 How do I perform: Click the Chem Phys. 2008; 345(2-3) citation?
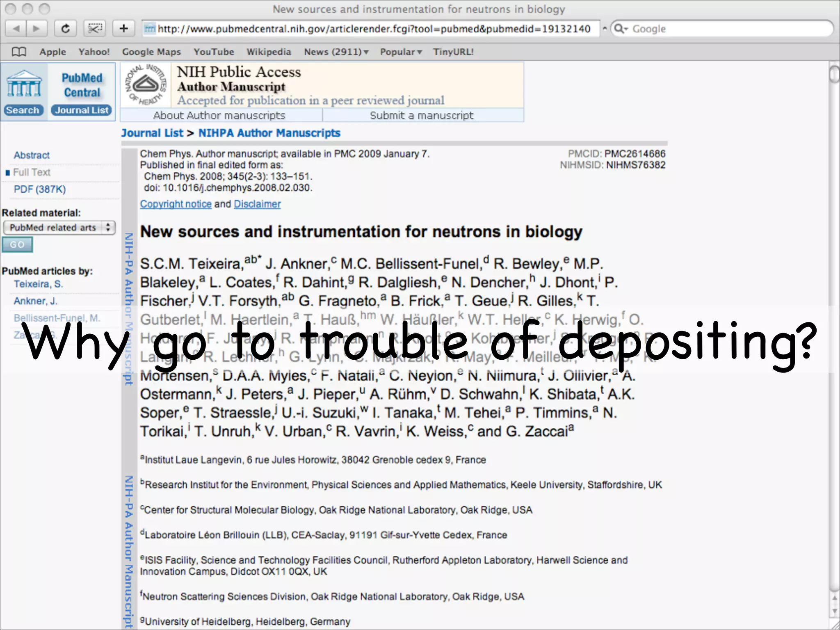click(228, 176)
